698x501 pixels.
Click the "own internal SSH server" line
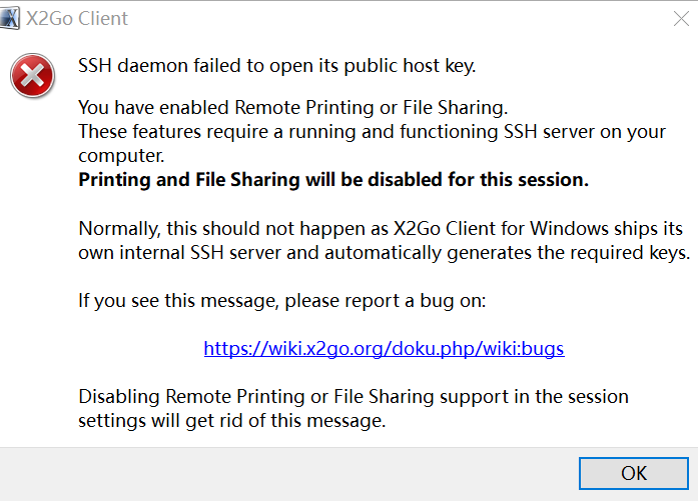[384, 253]
